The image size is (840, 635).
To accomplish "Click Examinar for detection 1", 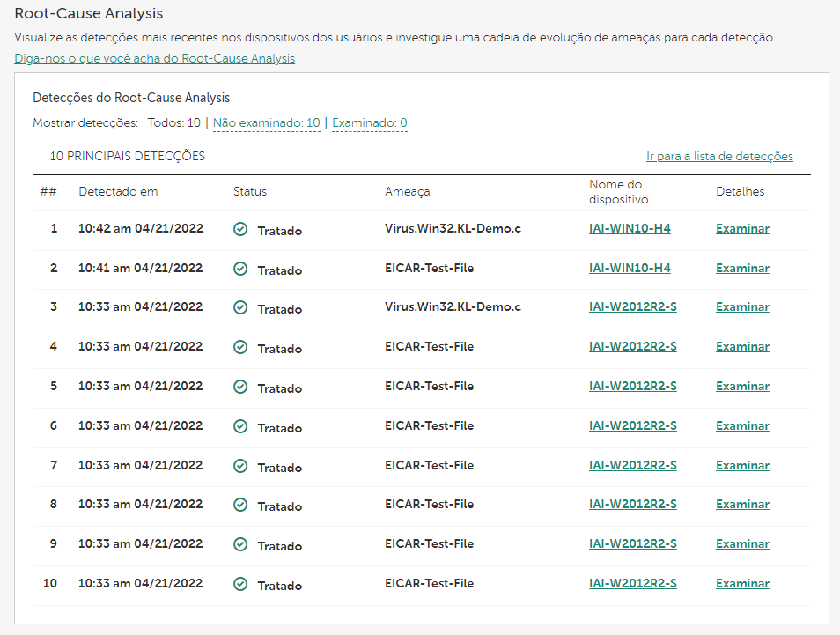I will click(x=742, y=229).
